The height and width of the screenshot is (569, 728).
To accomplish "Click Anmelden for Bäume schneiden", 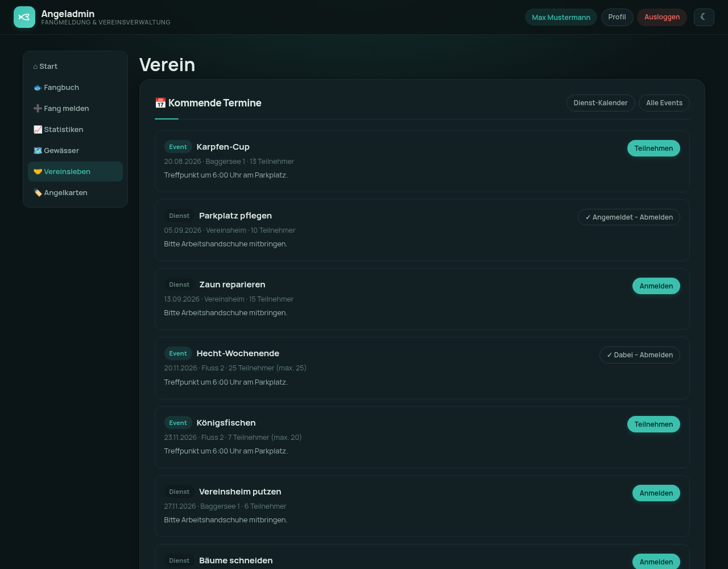I will 656,562.
